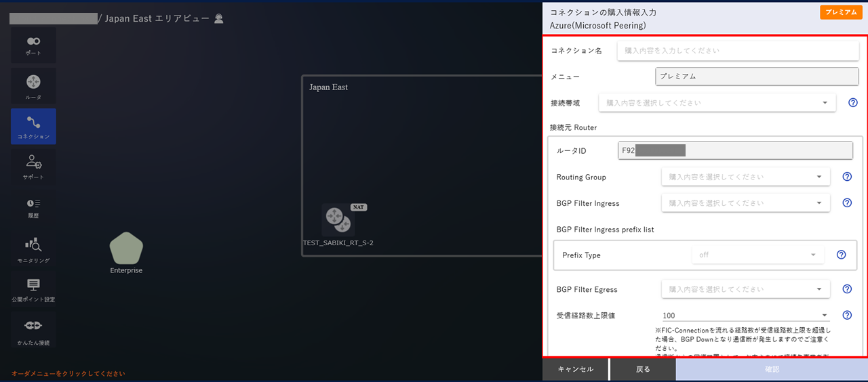Open the 履歴 (History) sidebar menu
The image size is (868, 382).
pos(33,208)
